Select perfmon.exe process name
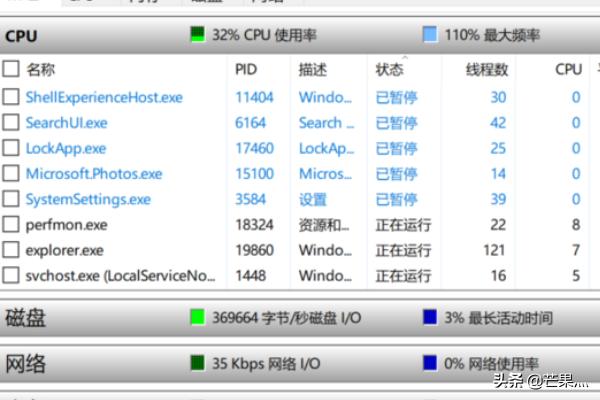The height and width of the screenshot is (400, 600). pos(67,225)
